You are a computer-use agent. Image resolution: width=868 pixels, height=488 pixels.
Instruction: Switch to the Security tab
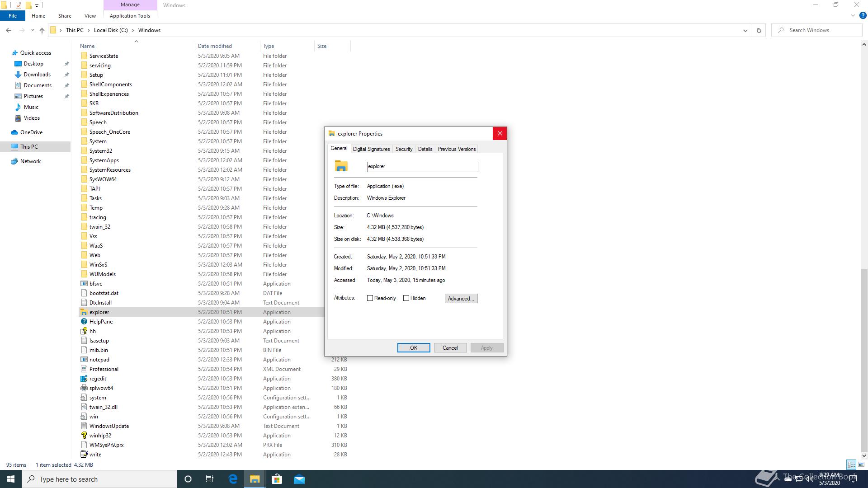click(404, 149)
